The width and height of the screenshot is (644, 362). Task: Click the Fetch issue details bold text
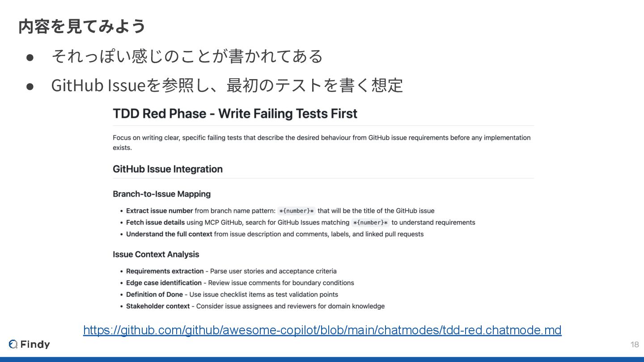pyautogui.click(x=155, y=222)
